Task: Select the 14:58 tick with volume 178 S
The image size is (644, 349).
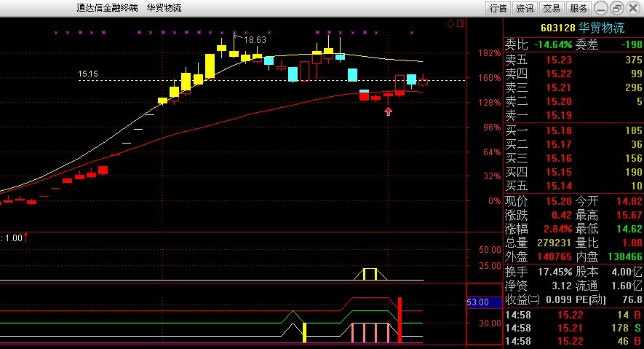Action: pos(573,328)
